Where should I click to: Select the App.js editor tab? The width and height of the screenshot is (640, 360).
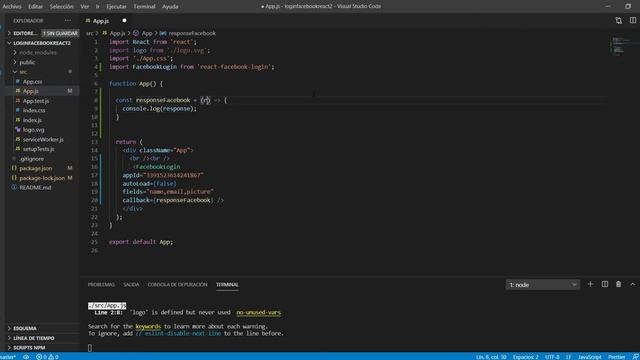click(101, 20)
